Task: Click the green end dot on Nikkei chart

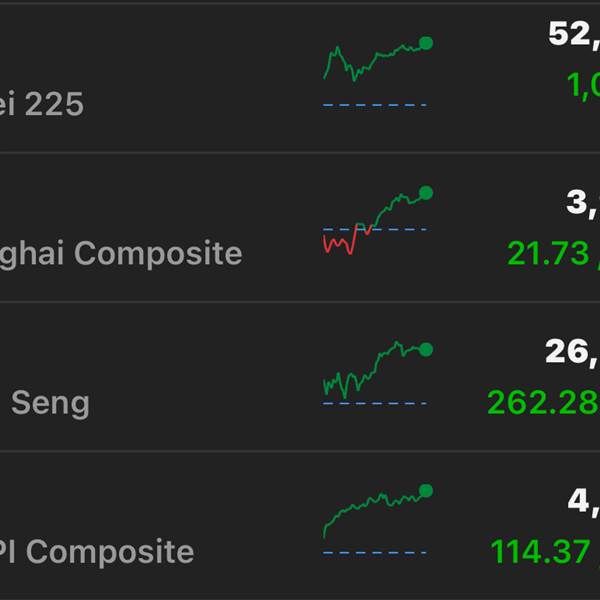Action: 426,43
